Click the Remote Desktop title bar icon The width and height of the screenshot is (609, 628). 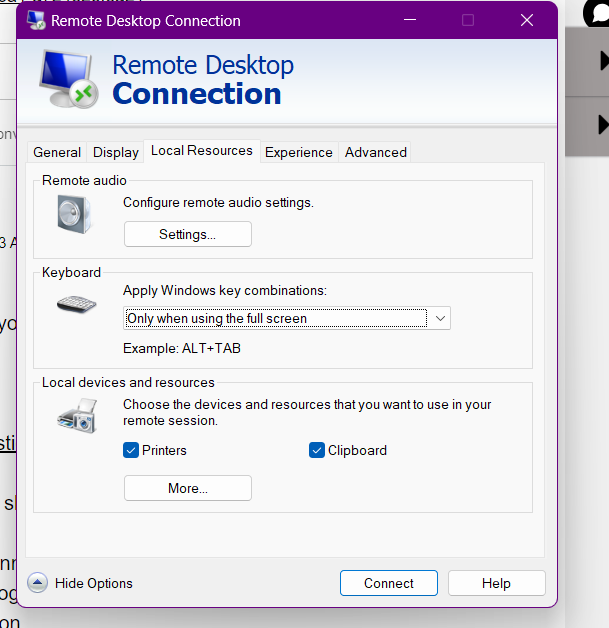[37, 20]
